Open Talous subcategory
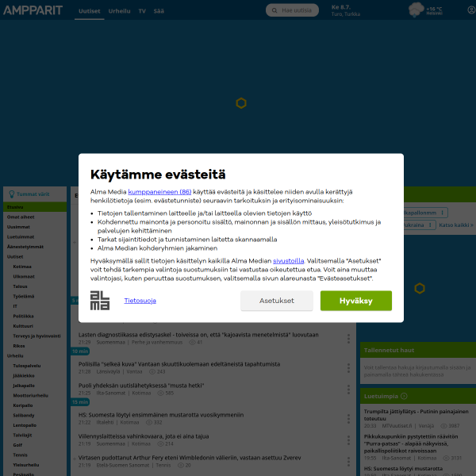 [20, 286]
